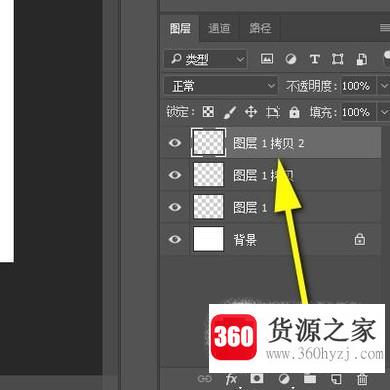Delete layer using trash icon
This screenshot has height=390, width=390.
tap(362, 379)
